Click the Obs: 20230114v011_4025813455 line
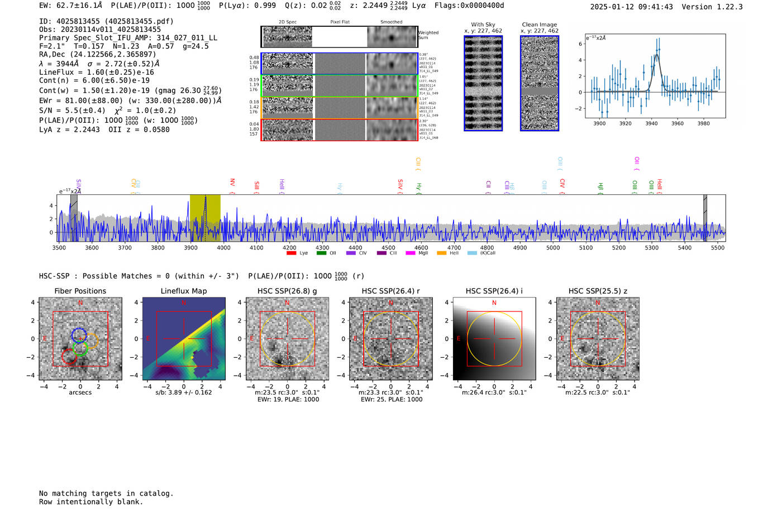782x532 pixels. [x=100, y=30]
